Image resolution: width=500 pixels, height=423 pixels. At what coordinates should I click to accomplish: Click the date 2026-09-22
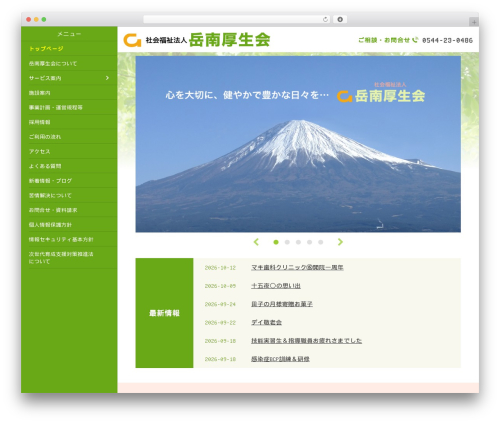(220, 323)
